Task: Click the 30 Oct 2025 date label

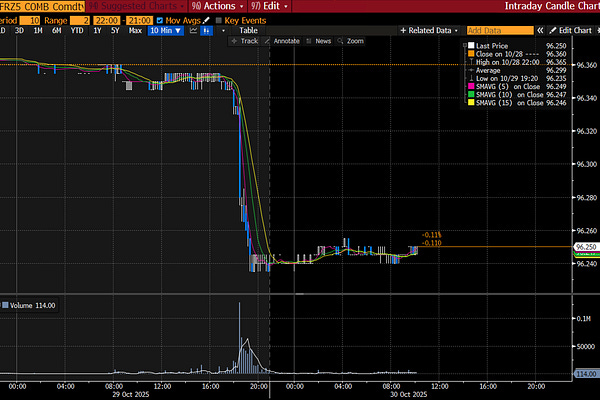Action: (408, 394)
